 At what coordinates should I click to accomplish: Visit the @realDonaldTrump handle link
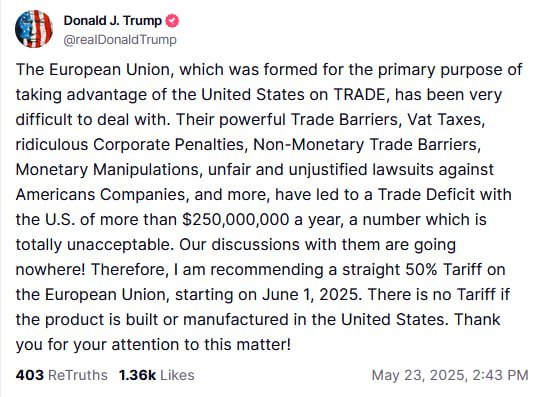pos(120,40)
